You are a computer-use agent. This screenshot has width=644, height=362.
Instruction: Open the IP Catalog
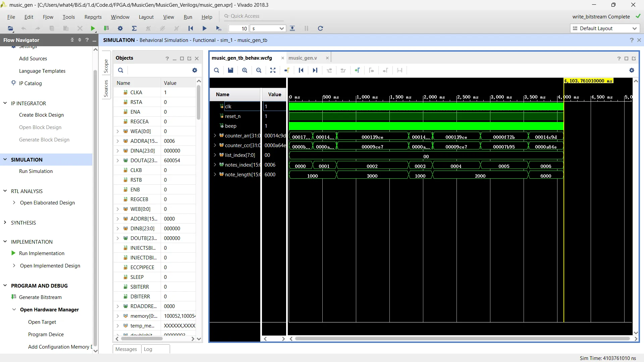point(30,83)
